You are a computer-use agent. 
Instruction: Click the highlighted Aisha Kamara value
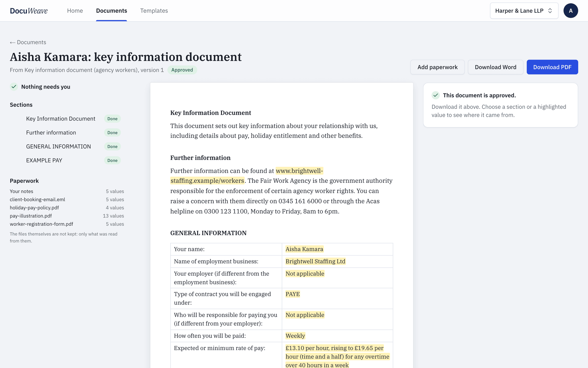tap(304, 249)
